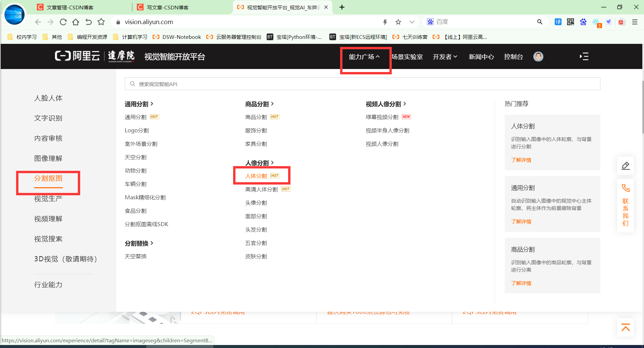The image size is (644, 348).
Task: Click the floating edit/feedback pencil icon
Action: point(626,166)
